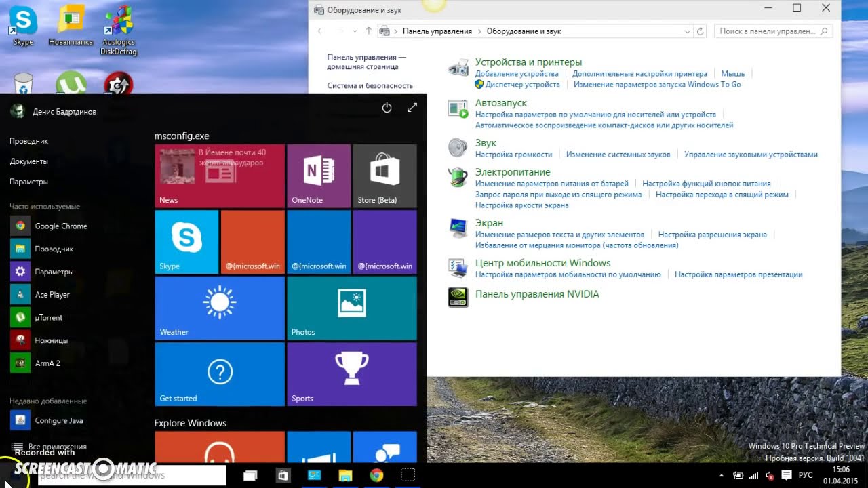This screenshot has width=868, height=488.
Task: Expand the breadcrumb arrow after Панель управления
Action: coord(479,31)
